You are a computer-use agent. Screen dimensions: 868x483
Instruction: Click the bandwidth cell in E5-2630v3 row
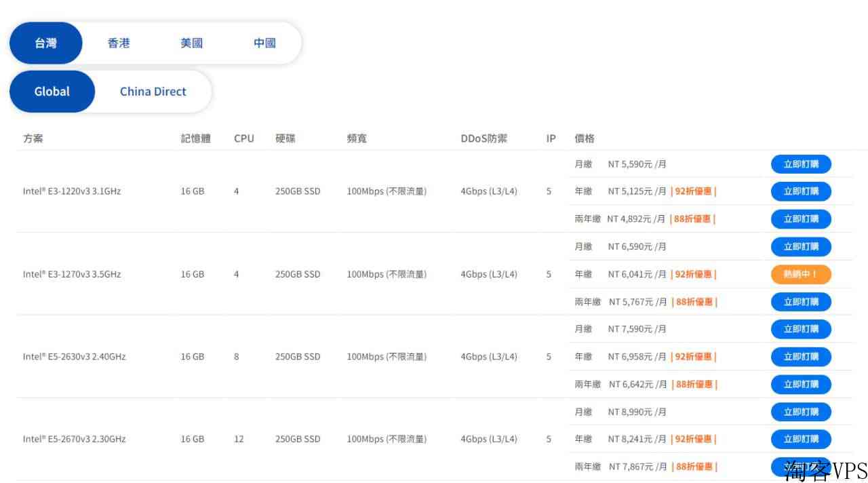(x=387, y=357)
